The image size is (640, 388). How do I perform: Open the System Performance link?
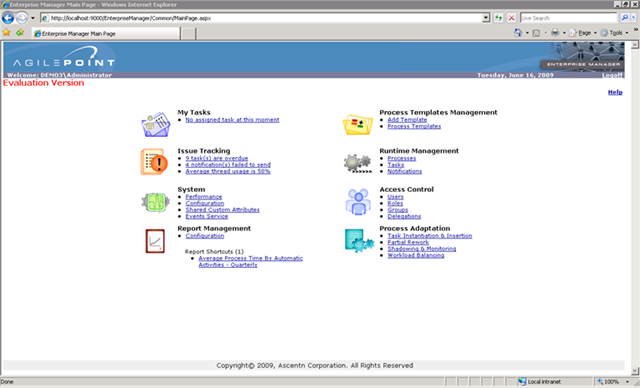[204, 196]
